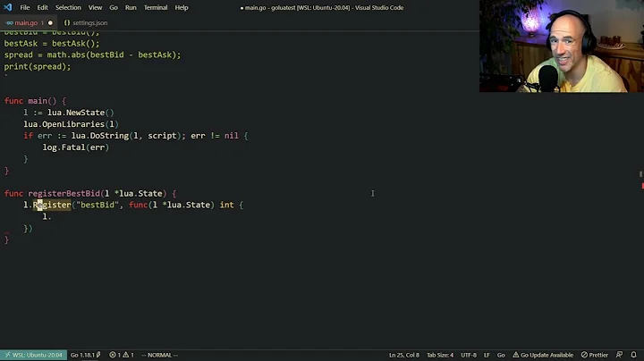This screenshot has height=361, width=644.
Task: Click the feedback icon in status bar
Action: pos(619,355)
